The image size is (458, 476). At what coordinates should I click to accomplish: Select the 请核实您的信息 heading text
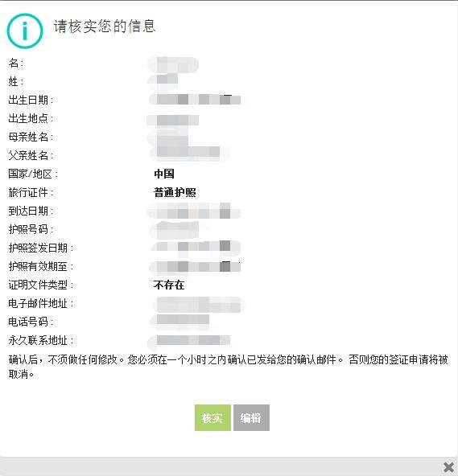tap(105, 26)
